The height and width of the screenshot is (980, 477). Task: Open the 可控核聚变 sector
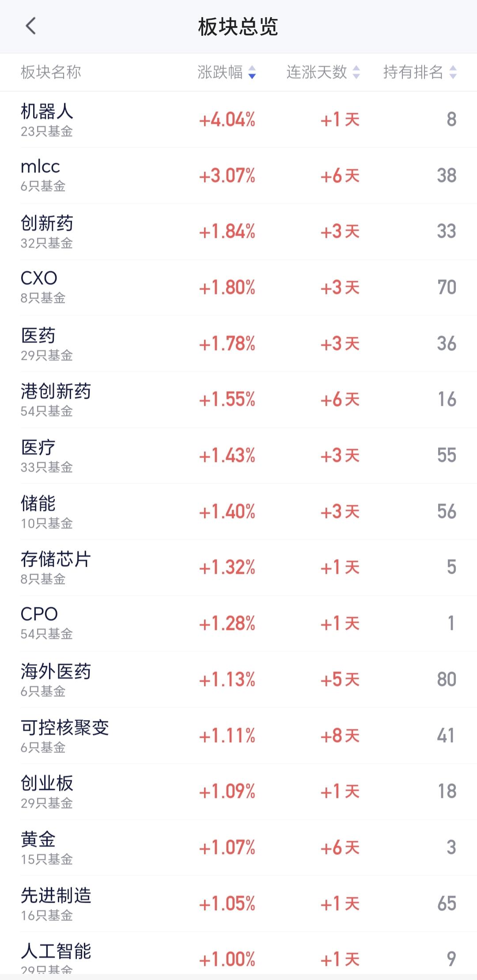[238, 736]
